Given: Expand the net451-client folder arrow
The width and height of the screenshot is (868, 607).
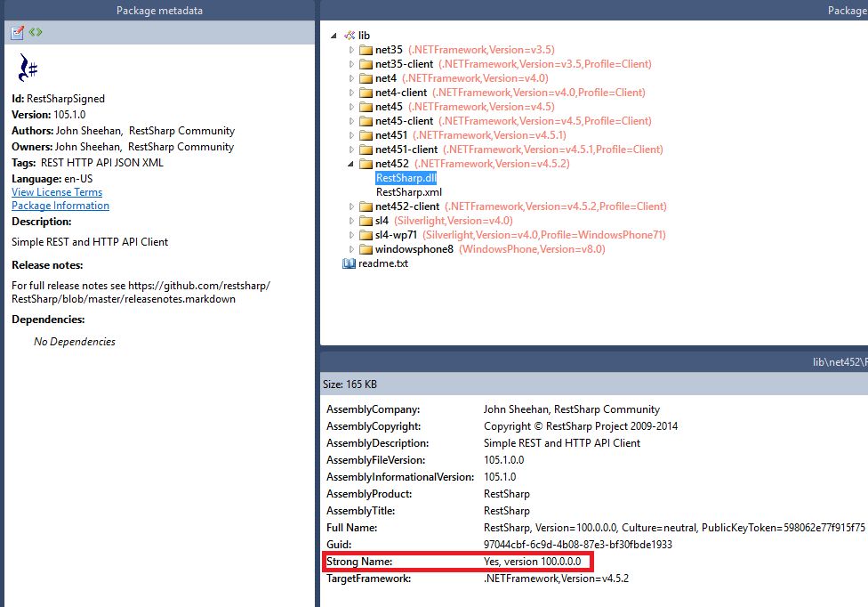Looking at the screenshot, I should click(351, 150).
